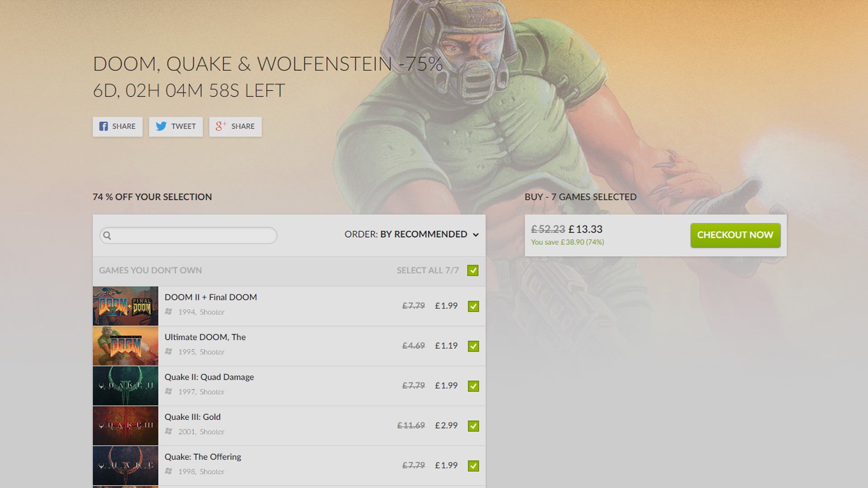
Task: Click the Twitter bird Tweet icon
Action: tap(161, 126)
